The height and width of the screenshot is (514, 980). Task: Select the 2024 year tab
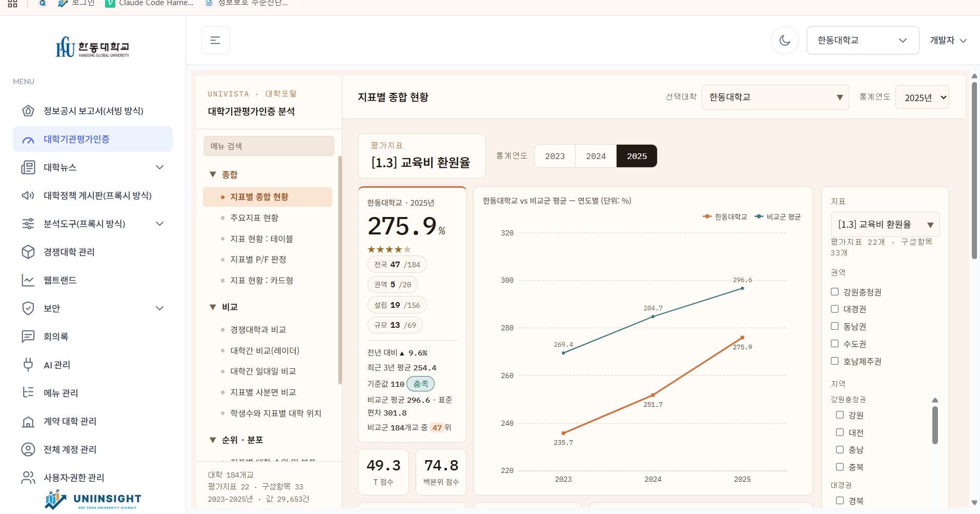[x=596, y=156]
